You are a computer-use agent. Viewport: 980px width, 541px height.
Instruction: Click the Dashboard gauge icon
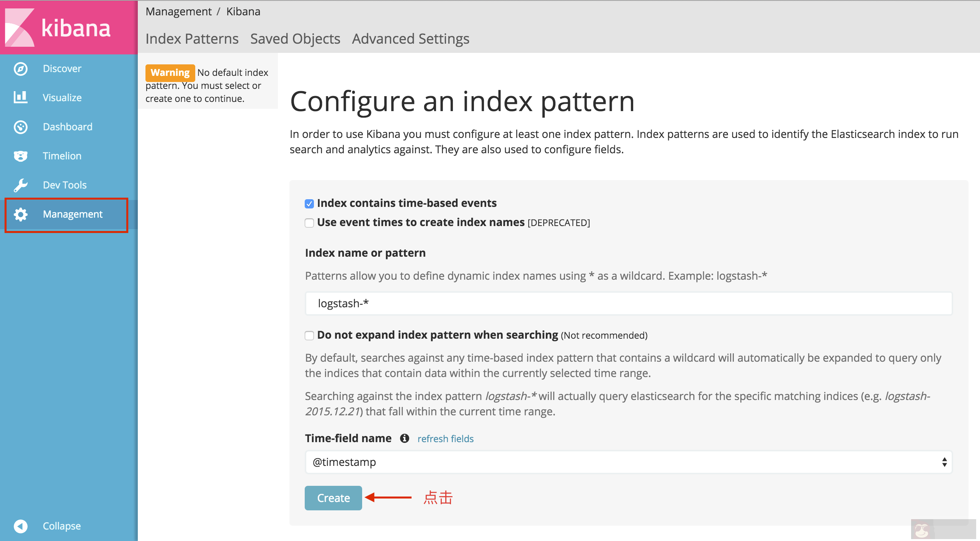click(x=21, y=127)
